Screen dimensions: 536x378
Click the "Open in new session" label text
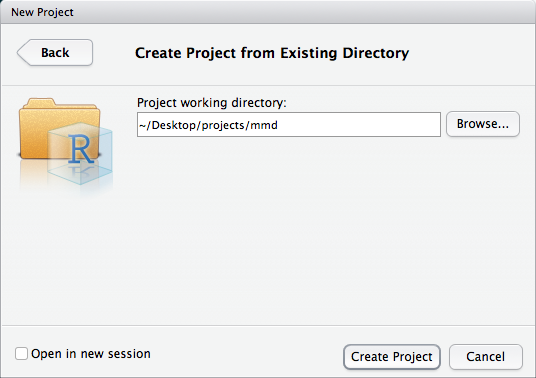[x=91, y=354]
